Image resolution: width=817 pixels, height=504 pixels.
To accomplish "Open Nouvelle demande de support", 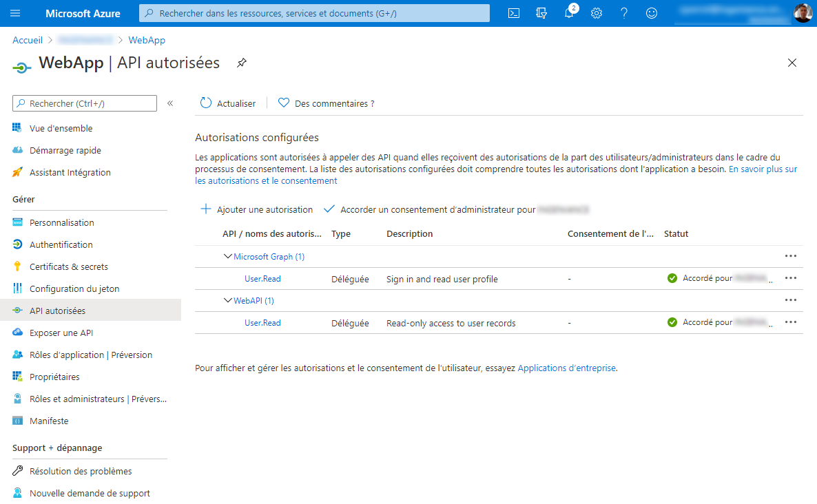I will tap(91, 493).
